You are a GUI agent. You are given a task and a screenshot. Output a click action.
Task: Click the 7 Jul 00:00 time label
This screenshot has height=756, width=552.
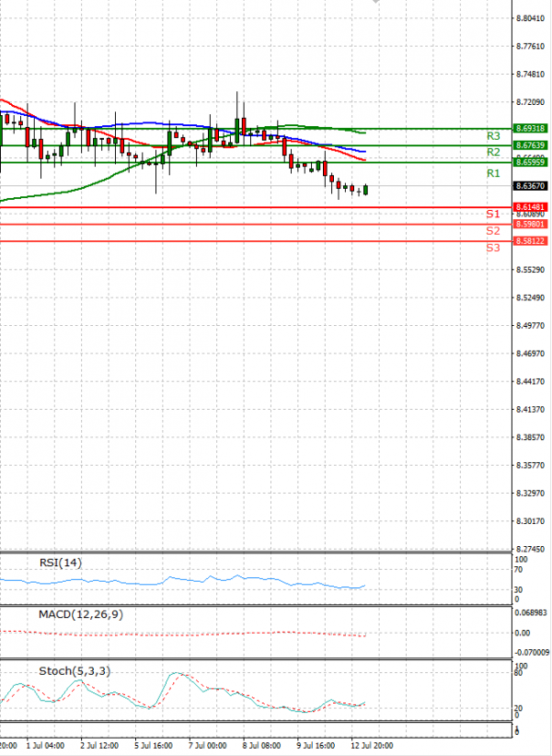click(x=208, y=745)
